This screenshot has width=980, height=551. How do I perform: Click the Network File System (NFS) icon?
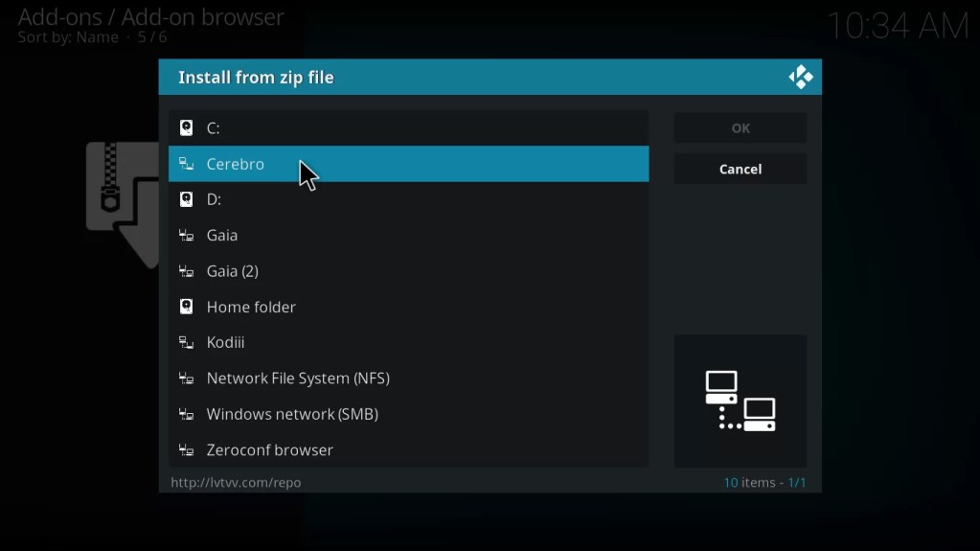[186, 378]
